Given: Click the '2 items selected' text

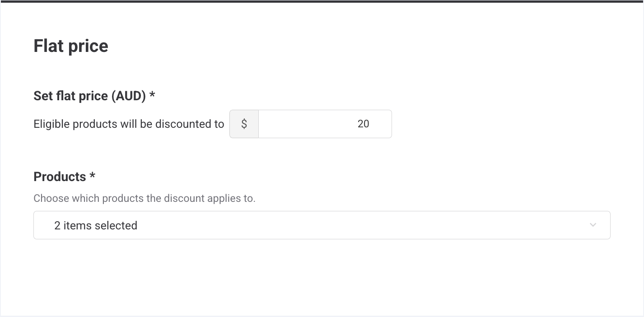Looking at the screenshot, I should coord(96,225).
